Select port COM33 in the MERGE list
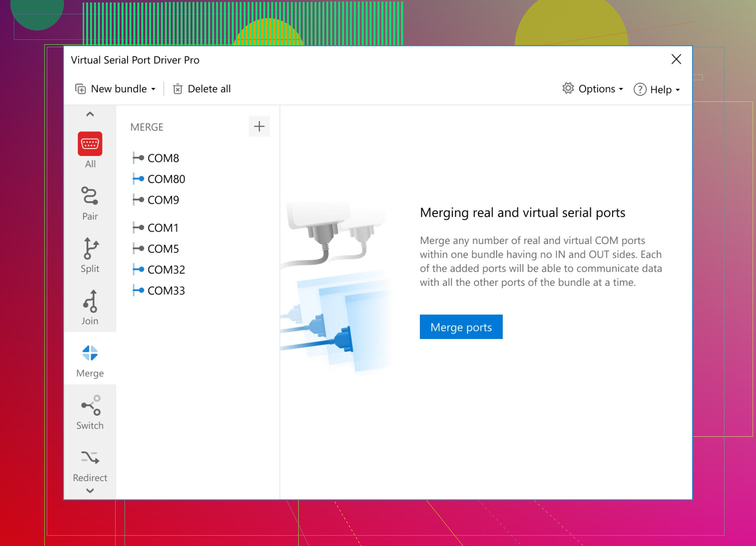 pyautogui.click(x=166, y=290)
